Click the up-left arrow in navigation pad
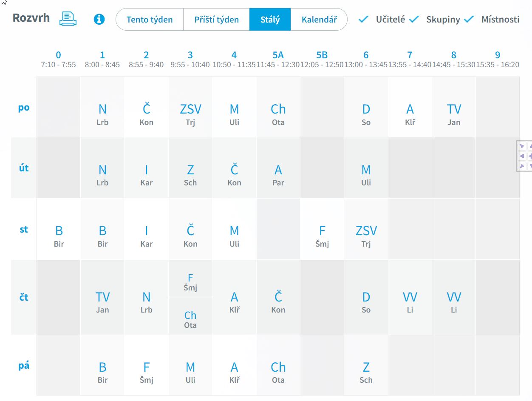This screenshot has width=532, height=401. [522, 146]
